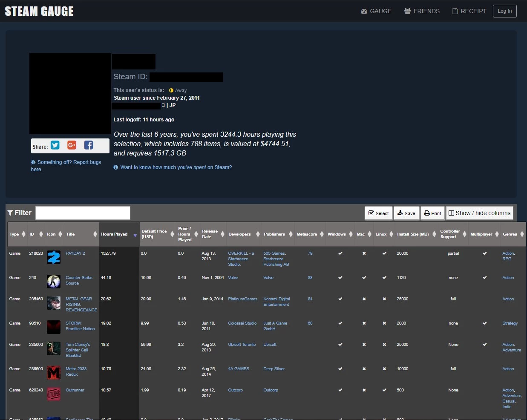Viewport: 527px width, 420px height.
Task: Open the Outrunner title link
Action: click(75, 390)
